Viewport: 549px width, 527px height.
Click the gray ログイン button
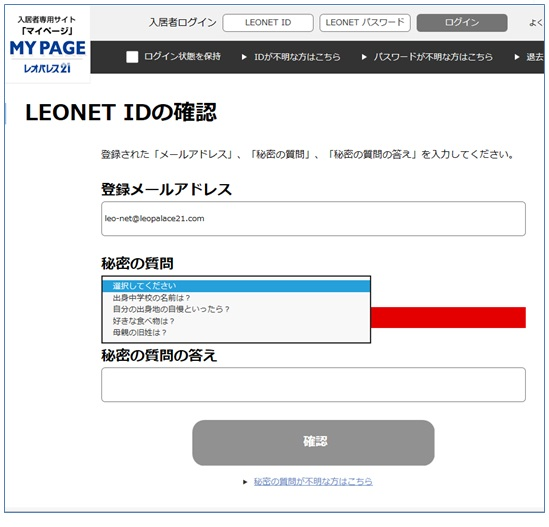[x=462, y=23]
